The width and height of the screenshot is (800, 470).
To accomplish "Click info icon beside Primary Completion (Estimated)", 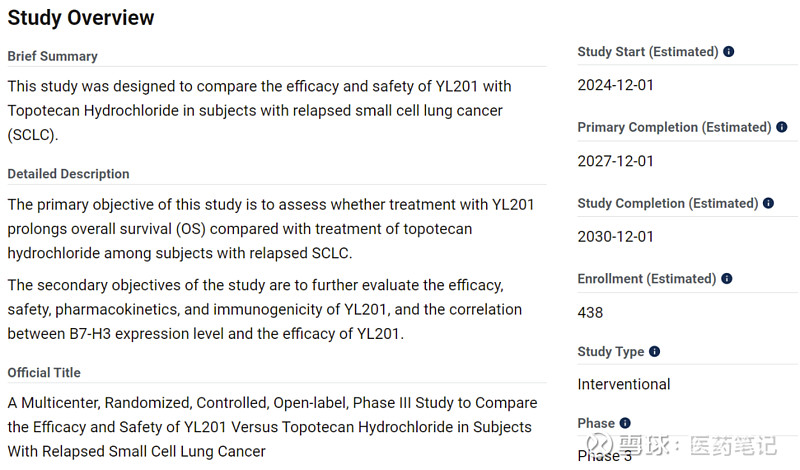I will (782, 127).
